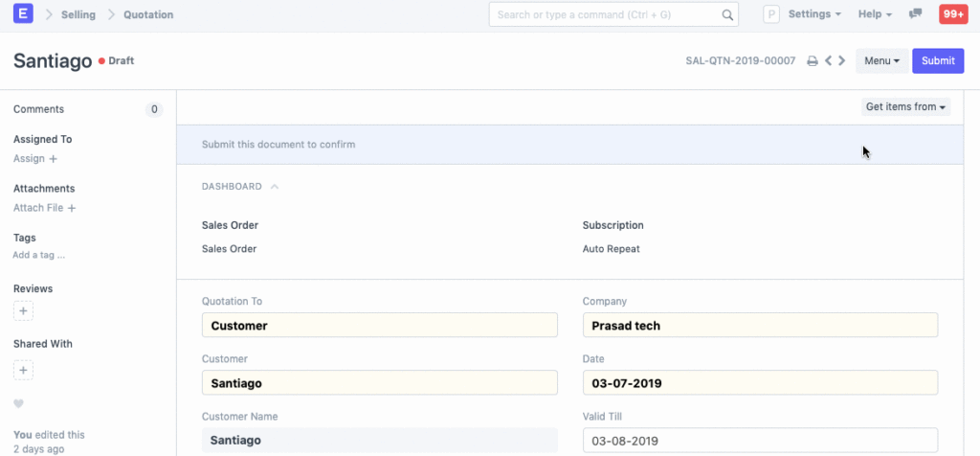Add a share under Shared With
Screen dimensions: 980x456
pyautogui.click(x=24, y=370)
